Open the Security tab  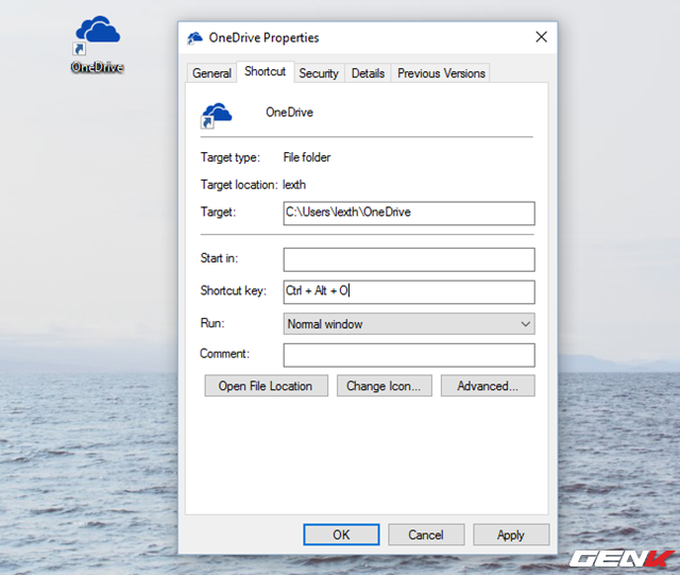[319, 73]
